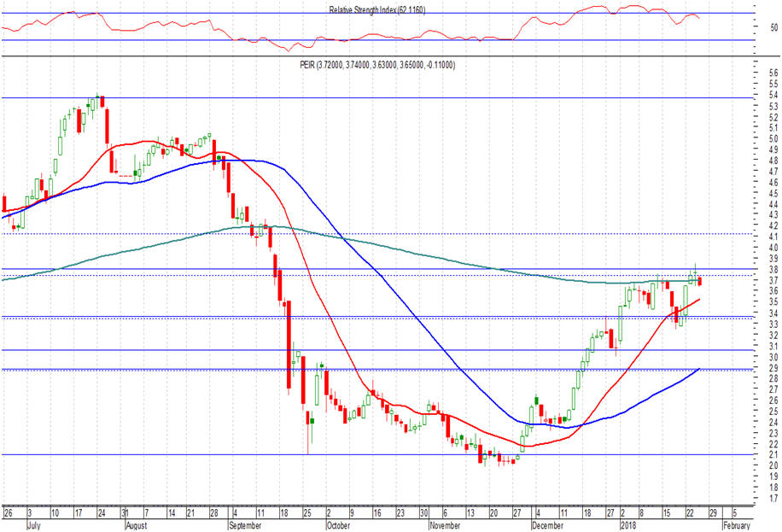Image resolution: width=782 pixels, height=532 pixels.
Task: Click the date 29 on time axis
Action: click(713, 515)
